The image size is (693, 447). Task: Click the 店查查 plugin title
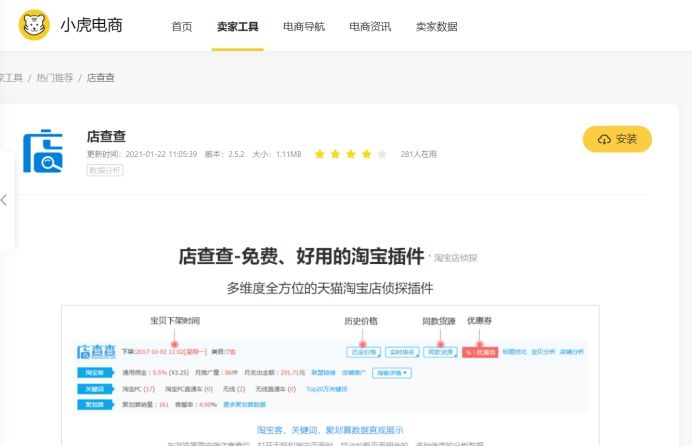(x=106, y=136)
